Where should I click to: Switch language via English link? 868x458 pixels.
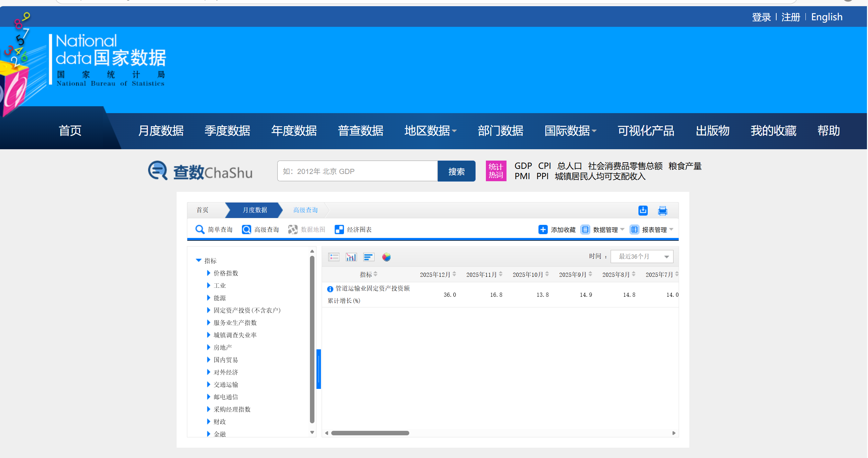coord(826,17)
